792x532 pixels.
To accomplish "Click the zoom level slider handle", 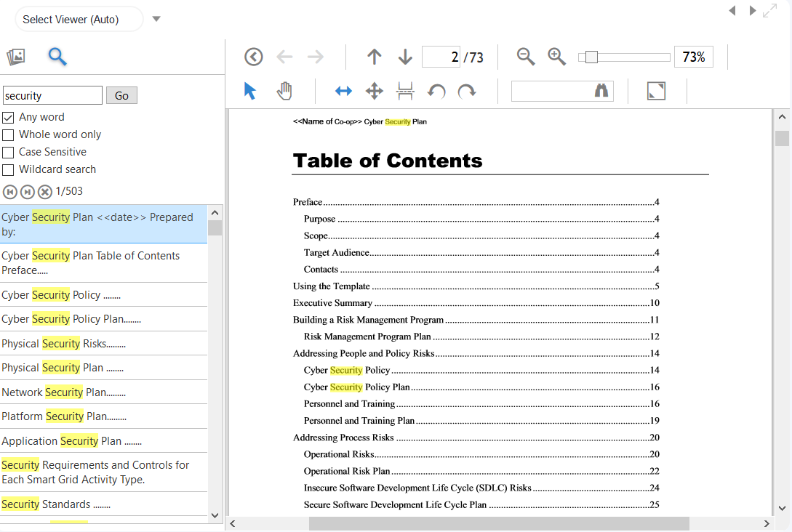I will [x=591, y=57].
